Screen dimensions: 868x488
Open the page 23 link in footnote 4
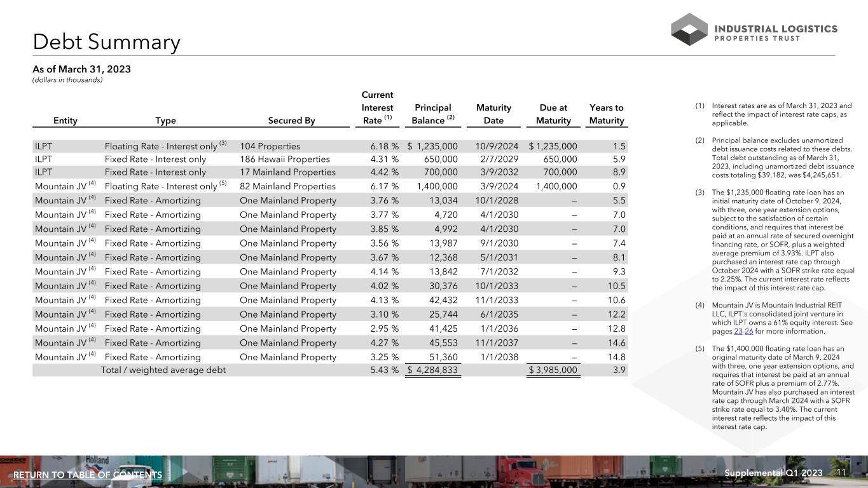click(x=738, y=330)
